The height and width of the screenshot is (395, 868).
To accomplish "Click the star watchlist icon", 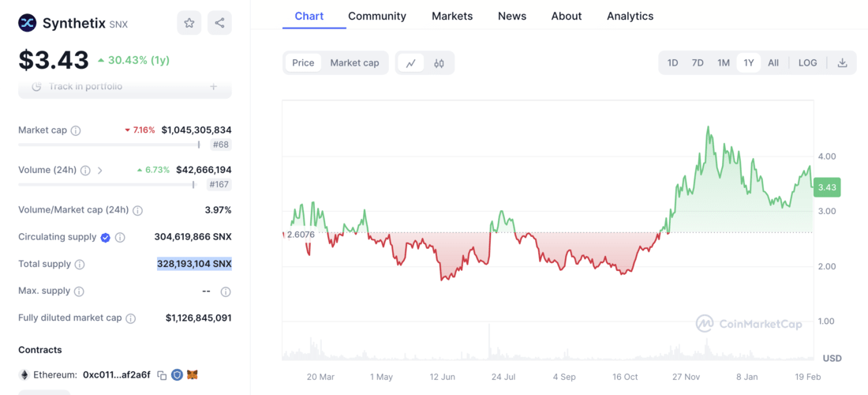I will click(x=189, y=23).
